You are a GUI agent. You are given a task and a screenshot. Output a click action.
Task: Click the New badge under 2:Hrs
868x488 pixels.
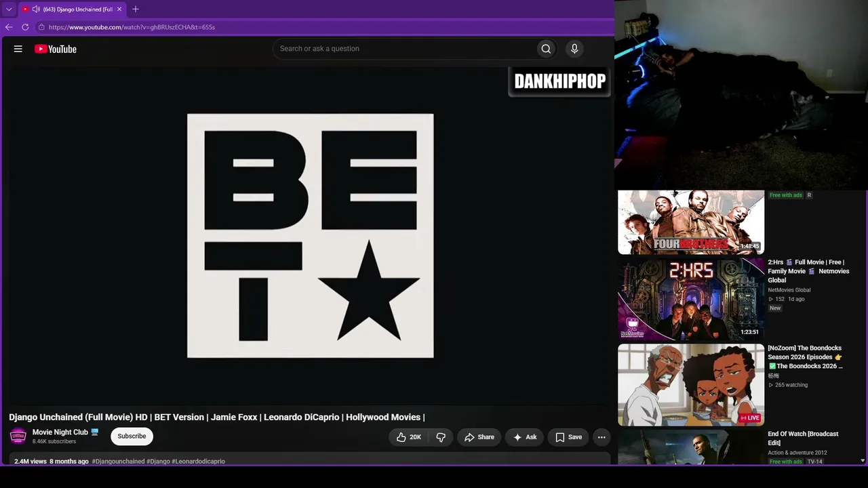coord(775,308)
